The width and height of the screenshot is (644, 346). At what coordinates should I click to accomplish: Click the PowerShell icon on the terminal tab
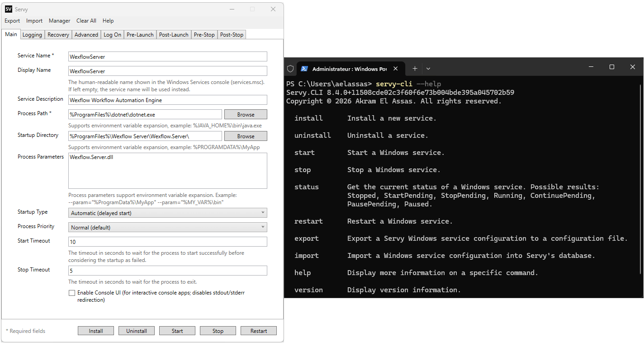[305, 69]
